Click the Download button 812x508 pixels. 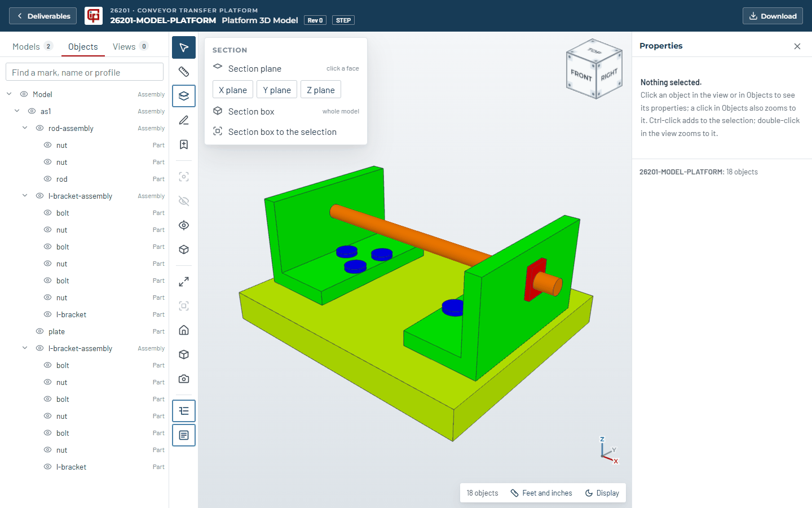(x=773, y=16)
